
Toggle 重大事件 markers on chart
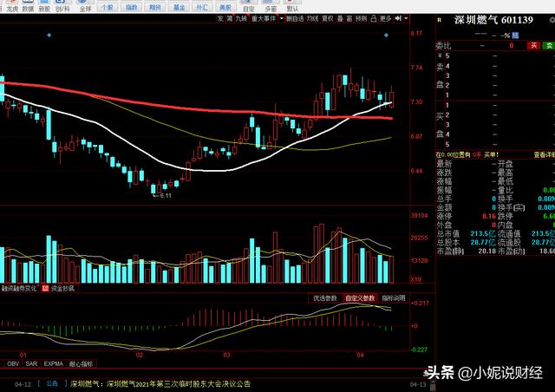[x=264, y=18]
